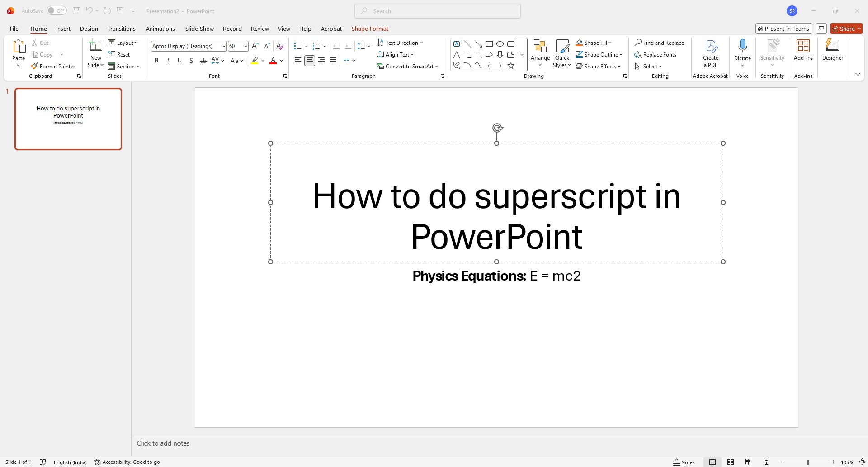
Task: Open the font name dropdown
Action: (224, 46)
